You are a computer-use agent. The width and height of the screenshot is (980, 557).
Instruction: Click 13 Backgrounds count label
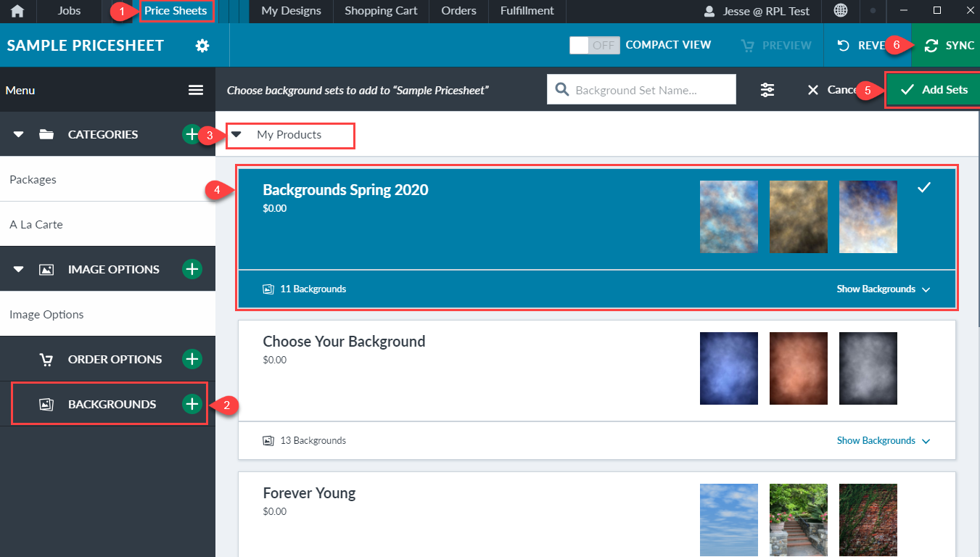click(x=313, y=440)
